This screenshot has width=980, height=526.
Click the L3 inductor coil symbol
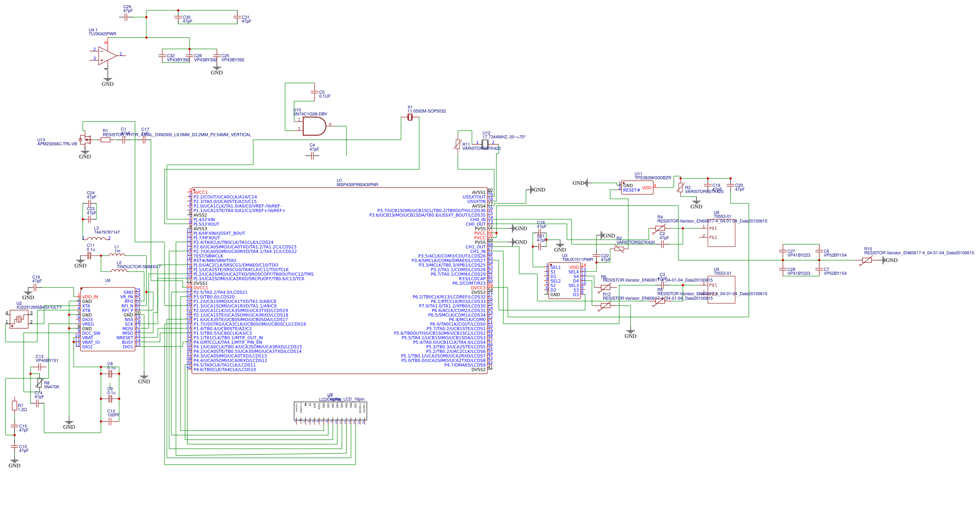(96, 238)
